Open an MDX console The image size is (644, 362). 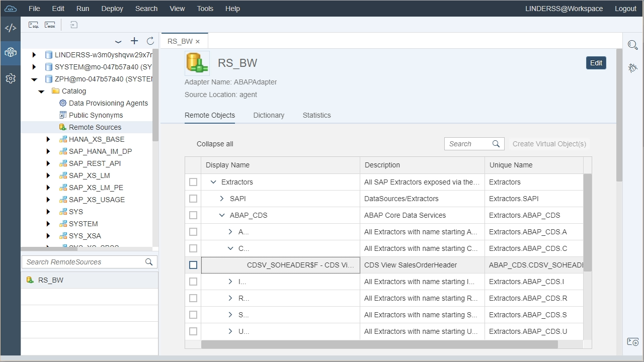(x=49, y=24)
